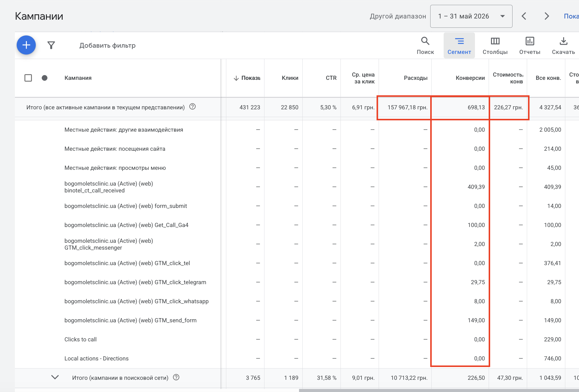Select row bogomoletsclinic.ua form_submit
Viewport: 579px width, 392px height.
[x=126, y=206]
